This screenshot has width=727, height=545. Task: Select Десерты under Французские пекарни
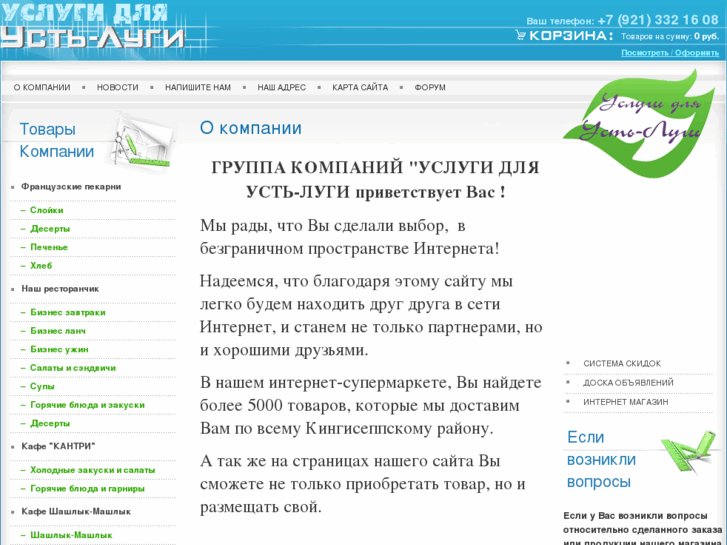click(50, 229)
